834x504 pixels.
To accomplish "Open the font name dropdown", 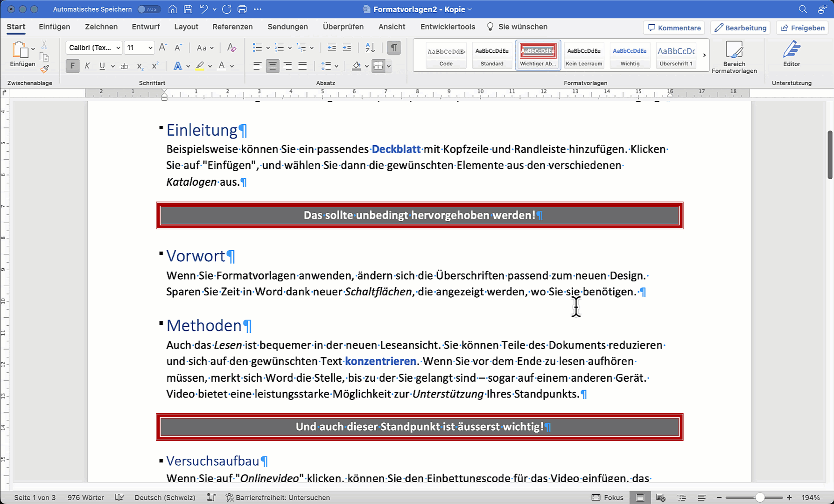I will pos(119,48).
